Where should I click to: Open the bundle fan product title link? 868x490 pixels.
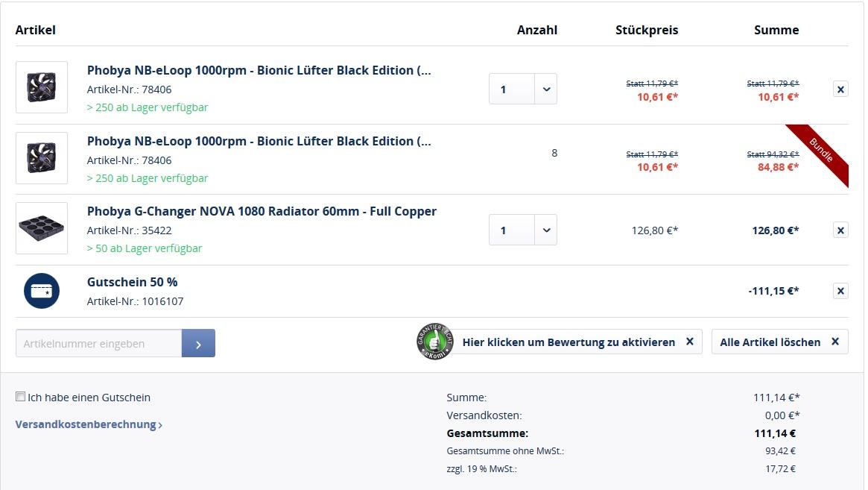coord(259,141)
